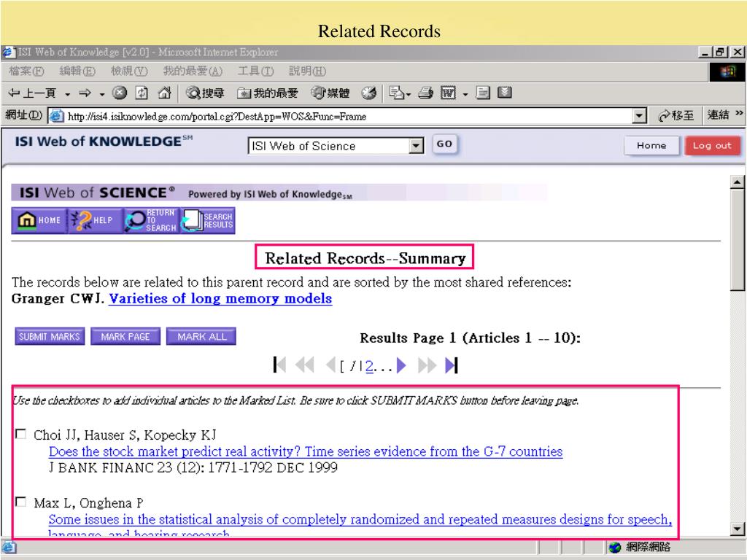Image resolution: width=747 pixels, height=560 pixels.
Task: Open the 檔案(F) menu
Action: pyautogui.click(x=26, y=71)
